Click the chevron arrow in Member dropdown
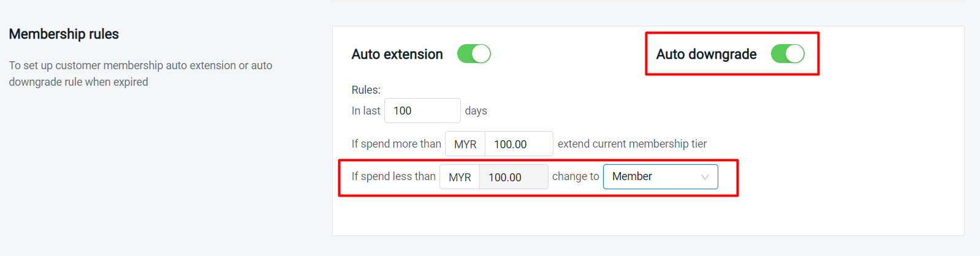 (705, 177)
